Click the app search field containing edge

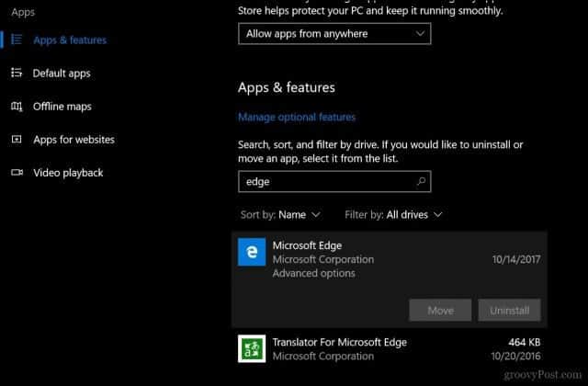pyautogui.click(x=334, y=182)
